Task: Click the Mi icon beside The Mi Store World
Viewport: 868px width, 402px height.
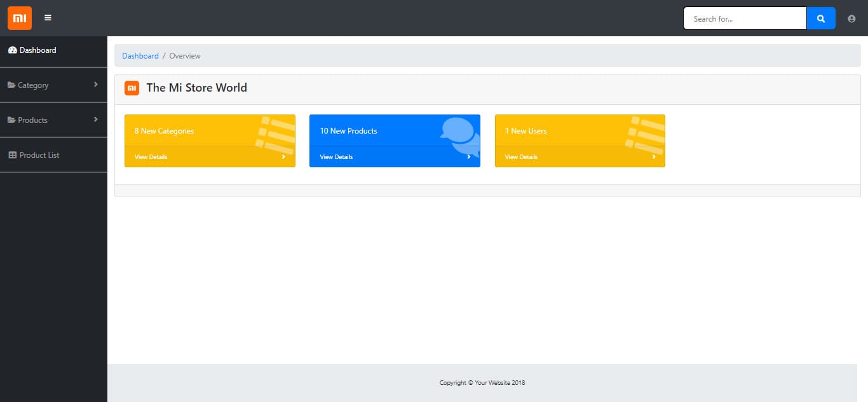Action: (x=132, y=88)
